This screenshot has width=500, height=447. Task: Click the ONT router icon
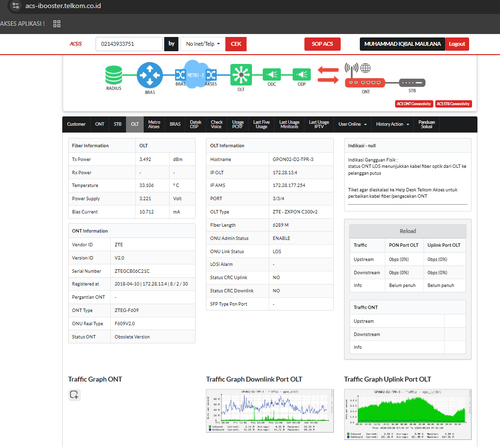(365, 82)
